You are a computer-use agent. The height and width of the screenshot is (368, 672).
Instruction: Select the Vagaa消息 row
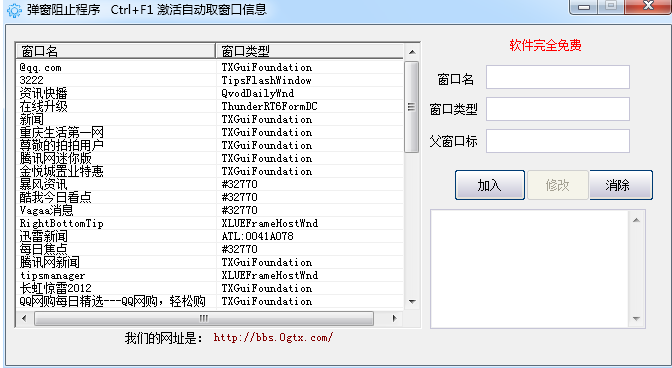210,210
